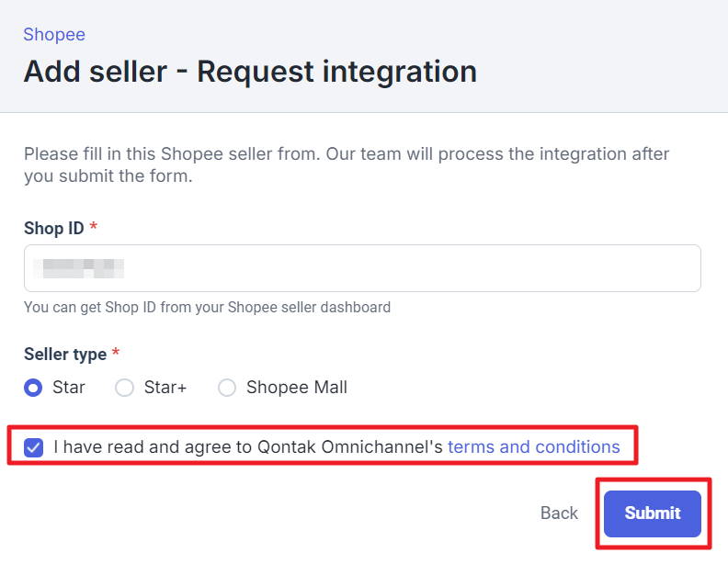Click the Shop ID helper text below the field
The height and width of the screenshot is (564, 728).
[x=207, y=308]
